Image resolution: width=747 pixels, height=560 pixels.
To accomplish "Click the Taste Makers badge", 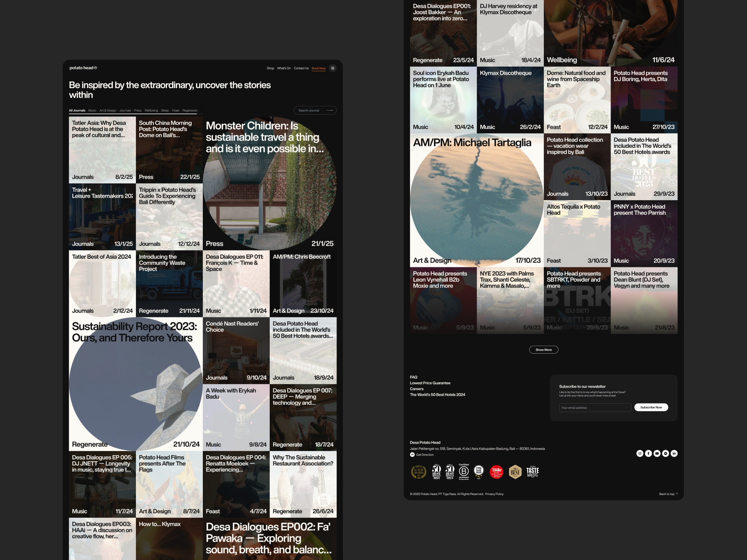I will (x=533, y=472).
